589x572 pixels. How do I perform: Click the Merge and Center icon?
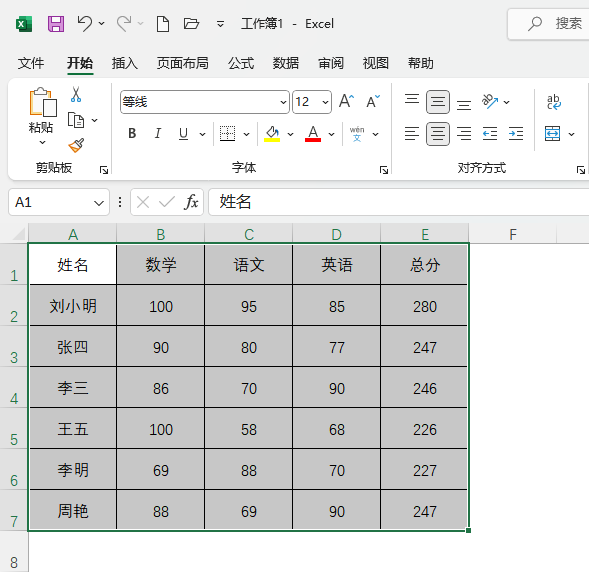553,133
